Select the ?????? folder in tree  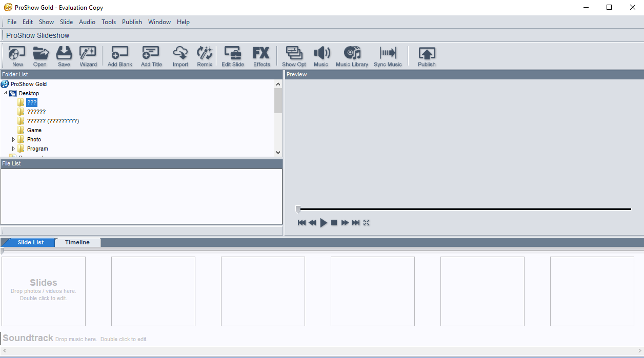[x=36, y=112]
